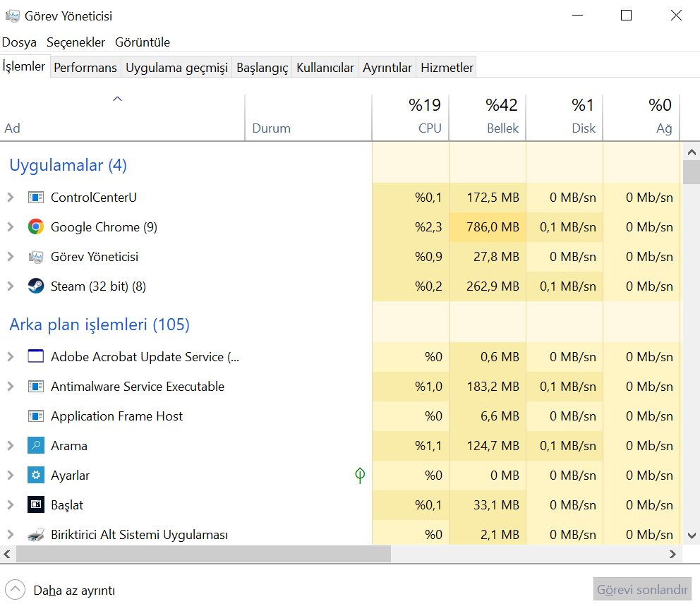Image resolution: width=700 pixels, height=611 pixels.
Task: Expand Antimalware Service Executable entry
Action: click(11, 387)
